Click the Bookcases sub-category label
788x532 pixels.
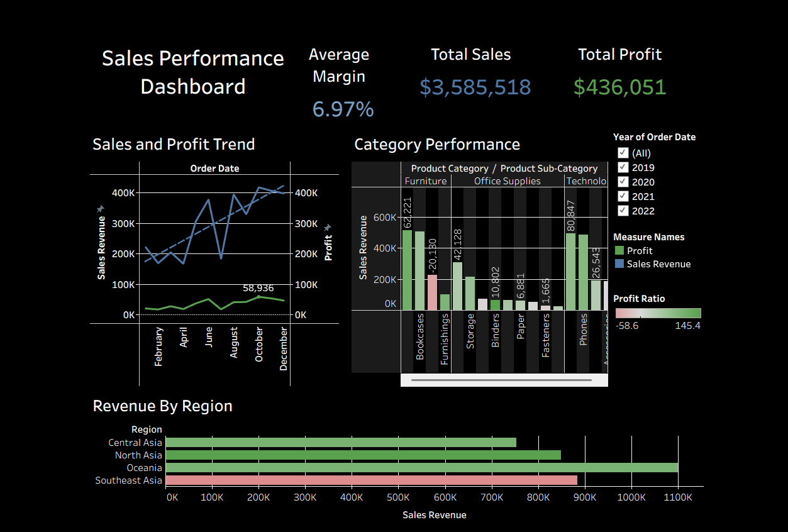420,336
